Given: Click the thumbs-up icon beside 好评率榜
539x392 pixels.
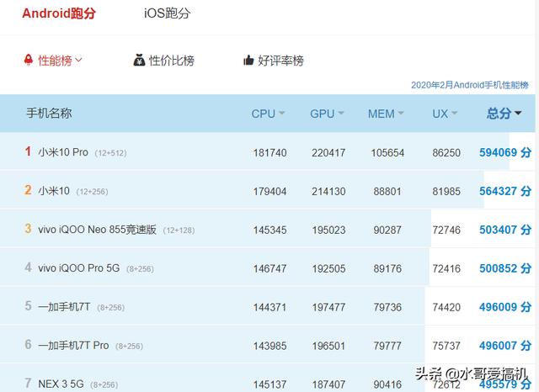Looking at the screenshot, I should pyautogui.click(x=248, y=61).
